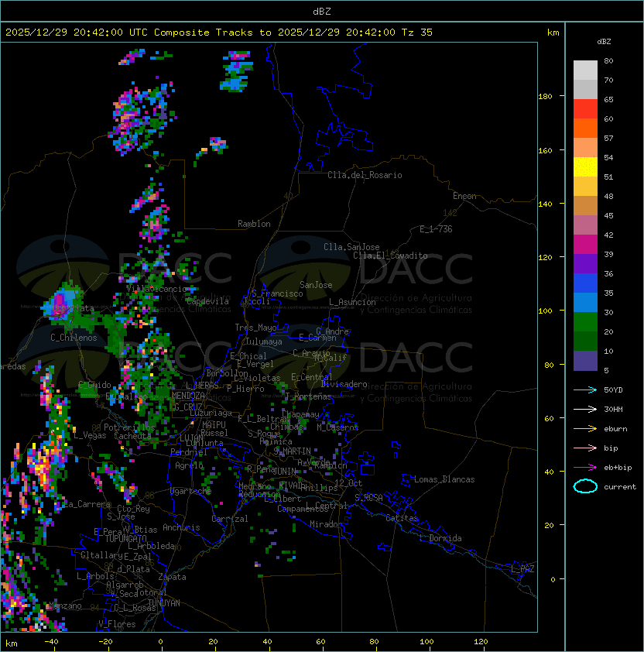This screenshot has height=652, width=644.
Task: Click the 180 km tick on vertical axis
Action: tap(545, 97)
